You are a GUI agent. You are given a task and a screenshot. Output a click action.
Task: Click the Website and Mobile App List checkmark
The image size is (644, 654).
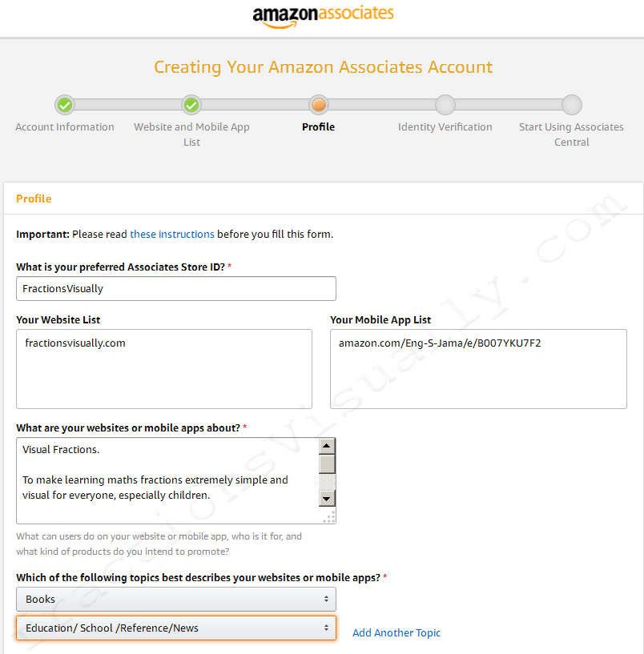point(191,105)
